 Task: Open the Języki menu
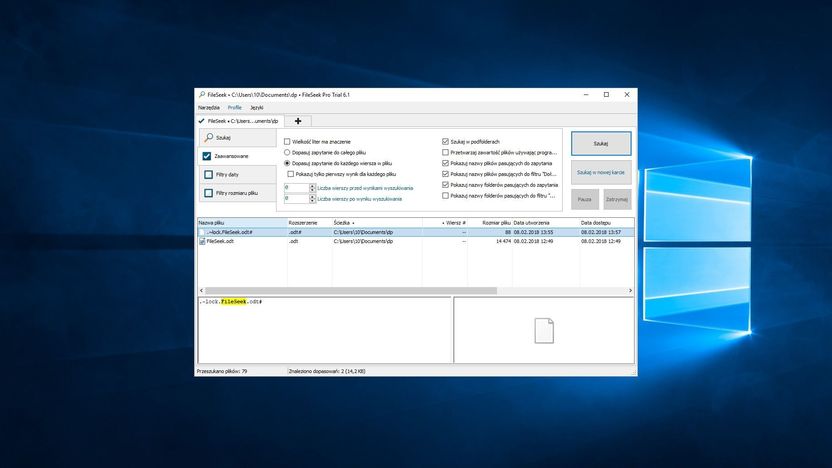tap(257, 108)
